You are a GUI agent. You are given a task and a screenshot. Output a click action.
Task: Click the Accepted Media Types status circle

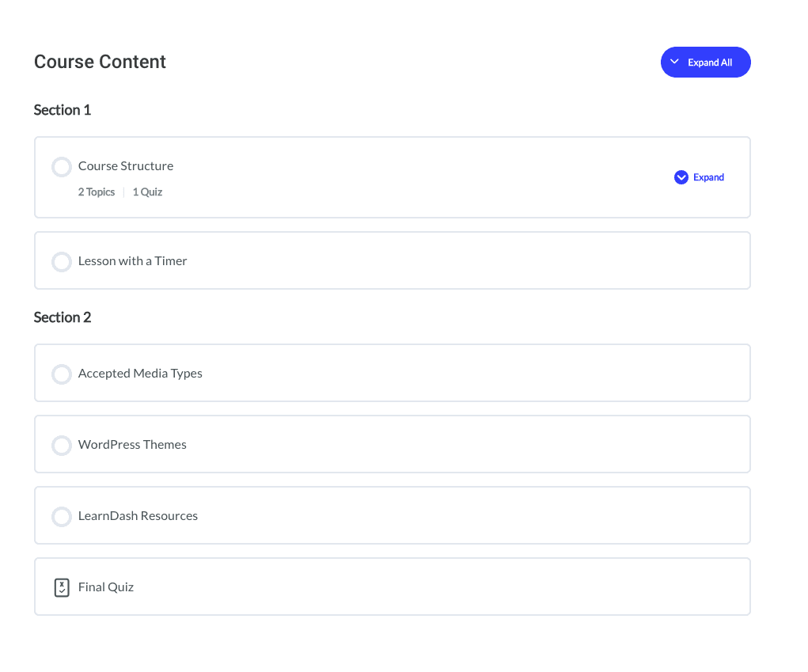point(62,374)
